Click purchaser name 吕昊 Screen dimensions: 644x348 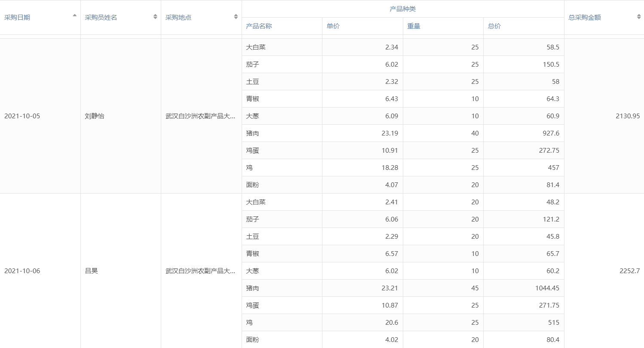coord(92,271)
